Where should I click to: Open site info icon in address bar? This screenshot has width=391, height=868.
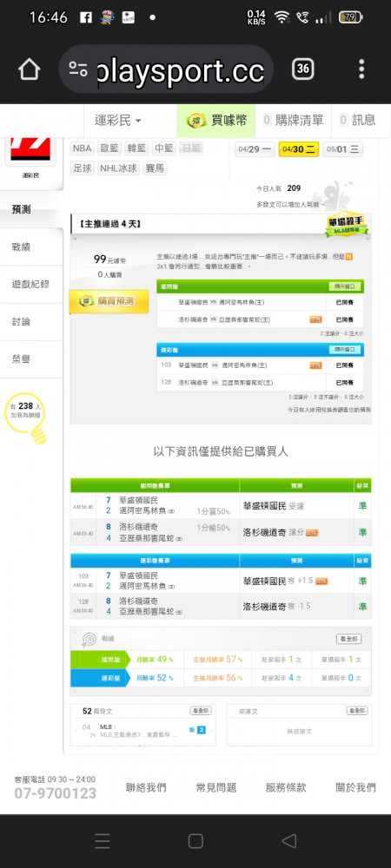[x=78, y=69]
